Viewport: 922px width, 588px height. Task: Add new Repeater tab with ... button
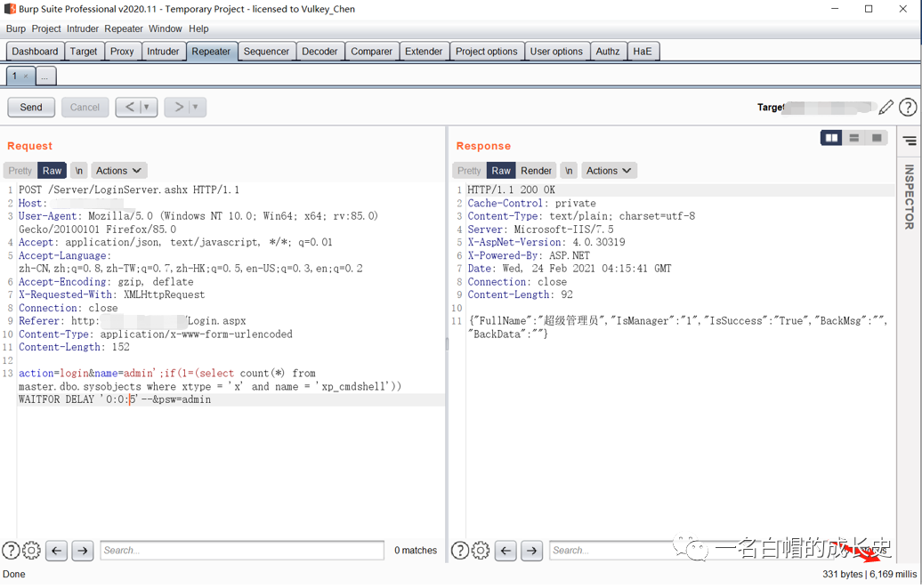click(x=45, y=77)
